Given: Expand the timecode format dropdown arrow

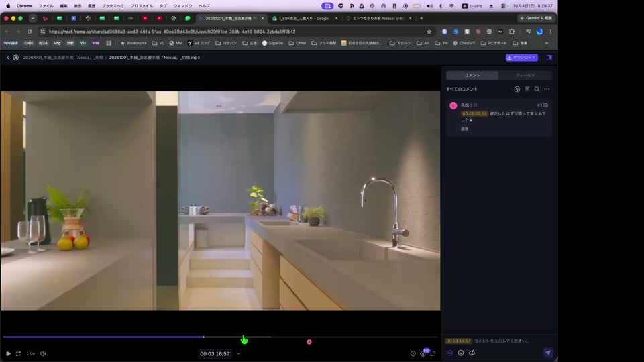Looking at the screenshot, I should (239, 353).
